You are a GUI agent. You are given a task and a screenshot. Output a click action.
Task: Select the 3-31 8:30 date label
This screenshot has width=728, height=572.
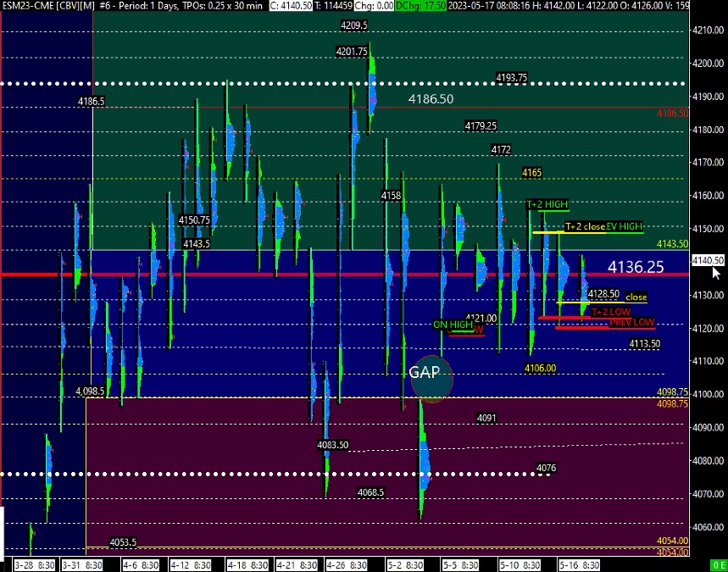point(82,565)
